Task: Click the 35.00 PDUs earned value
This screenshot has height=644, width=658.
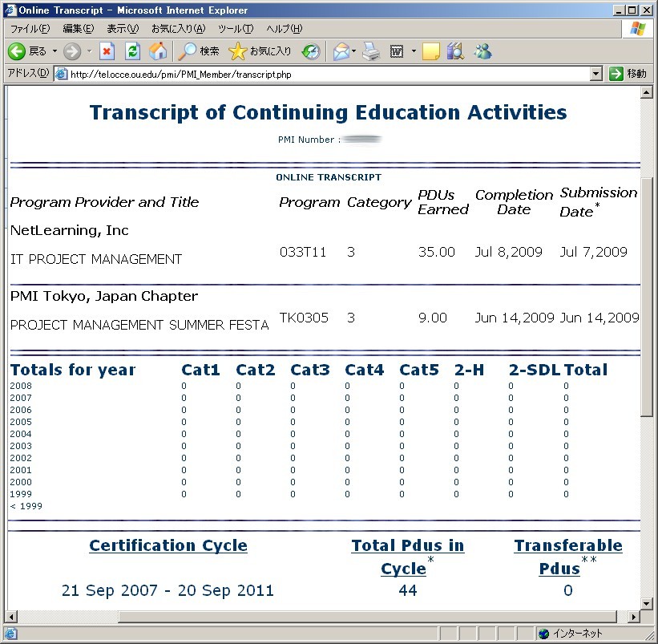Action: [437, 252]
